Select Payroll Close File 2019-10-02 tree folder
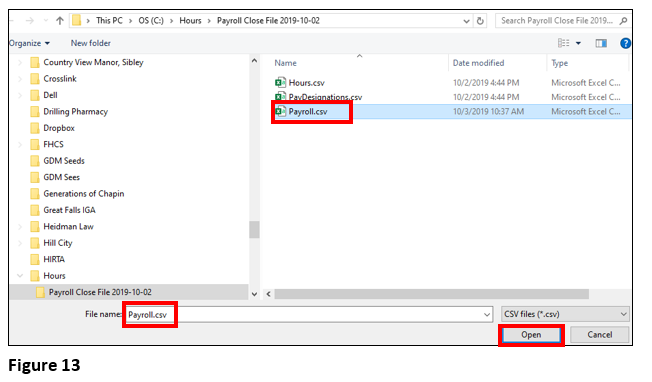This screenshot has width=652, height=382. (100, 292)
